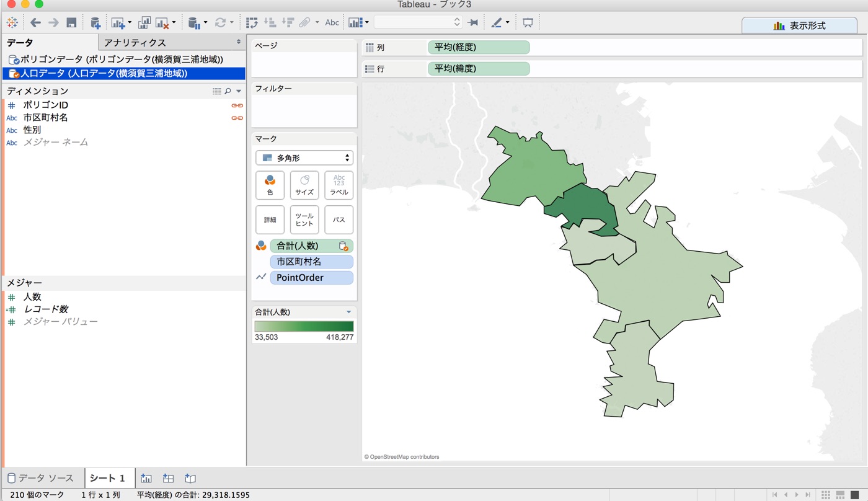Select the Show Mark Labels Abc icon
Screen dimensions: 868x501
(x=332, y=22)
